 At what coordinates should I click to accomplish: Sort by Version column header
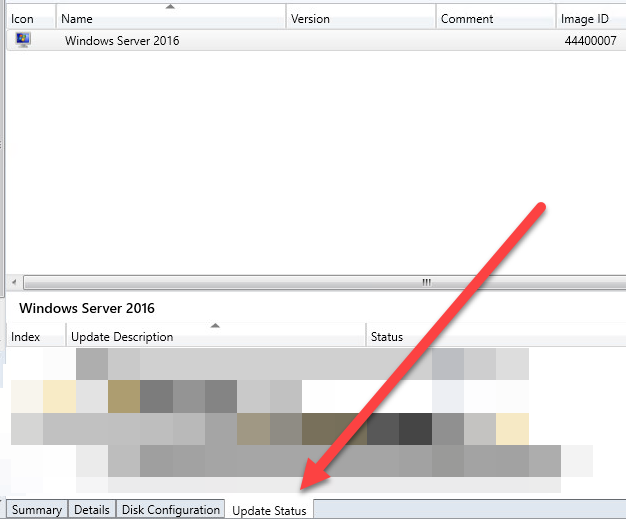pos(361,18)
